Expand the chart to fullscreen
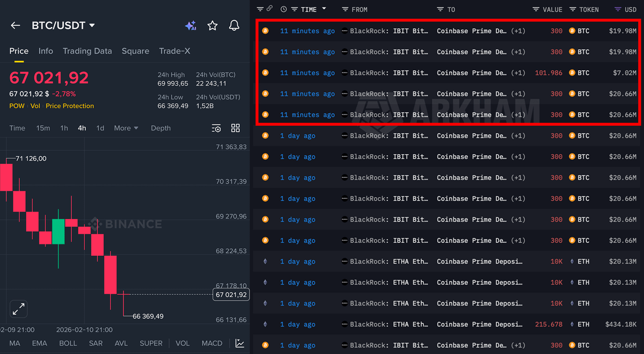Viewport: 644px width, 354px height. point(19,309)
